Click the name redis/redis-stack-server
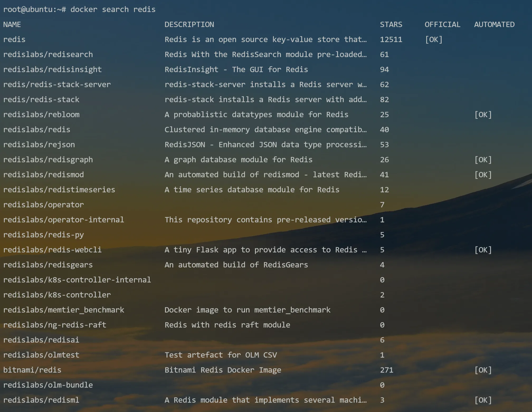The height and width of the screenshot is (412, 532). coord(57,85)
